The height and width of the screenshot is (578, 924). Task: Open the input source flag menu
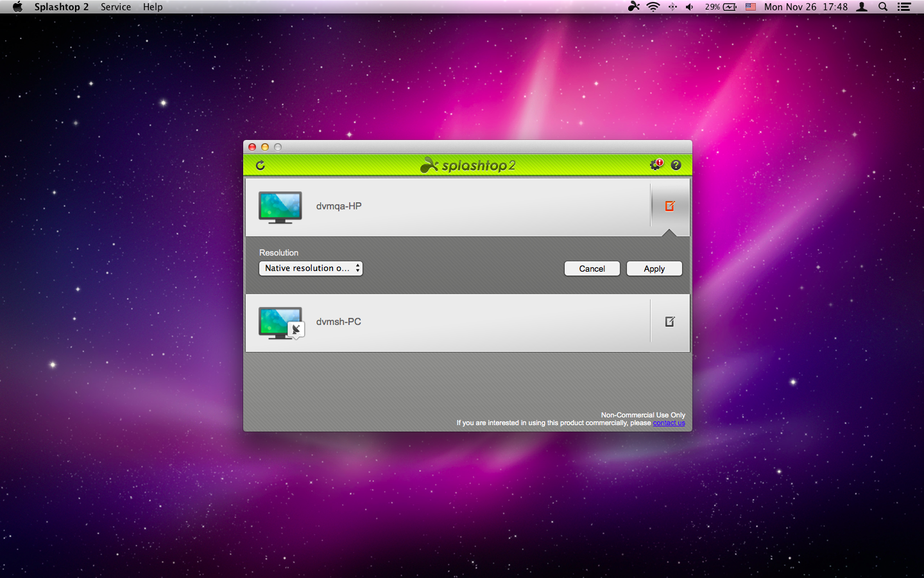751,7
